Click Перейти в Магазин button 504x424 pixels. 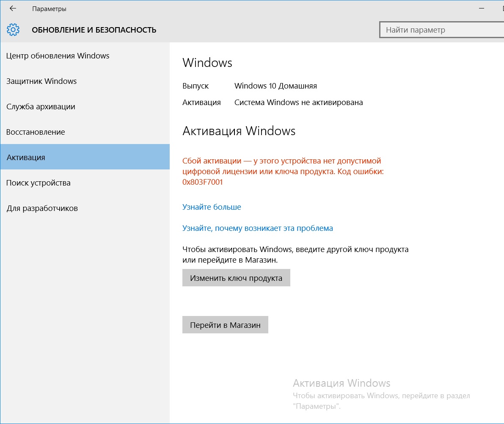pyautogui.click(x=225, y=325)
